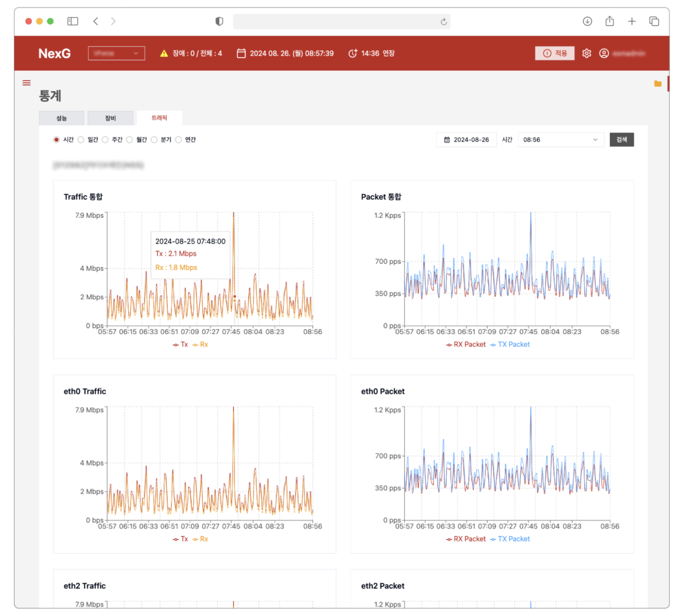Toggle Rx legend in eth0 Traffic chart
The width and height of the screenshot is (683, 616).
point(200,539)
